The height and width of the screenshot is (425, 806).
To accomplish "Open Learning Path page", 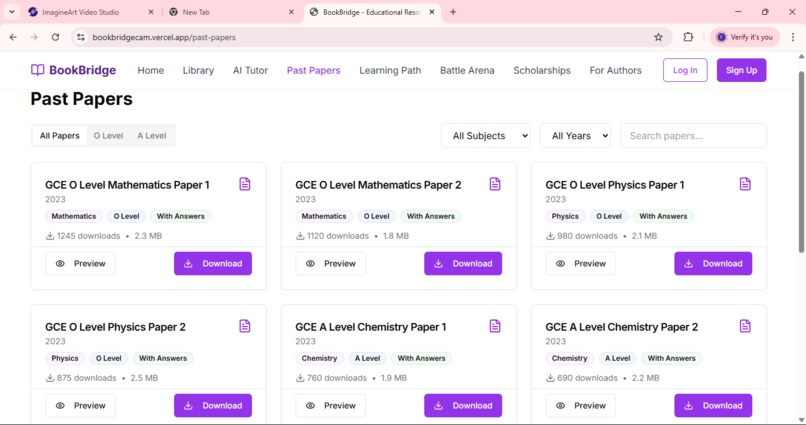I will pyautogui.click(x=390, y=70).
